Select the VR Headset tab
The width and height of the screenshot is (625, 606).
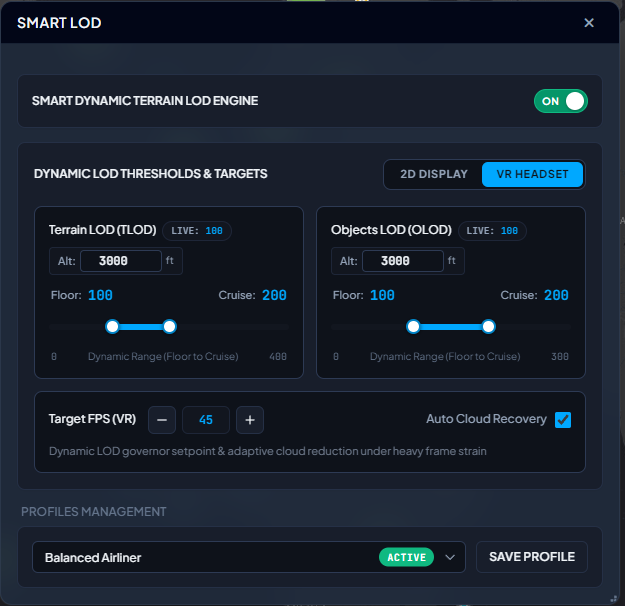(532, 174)
